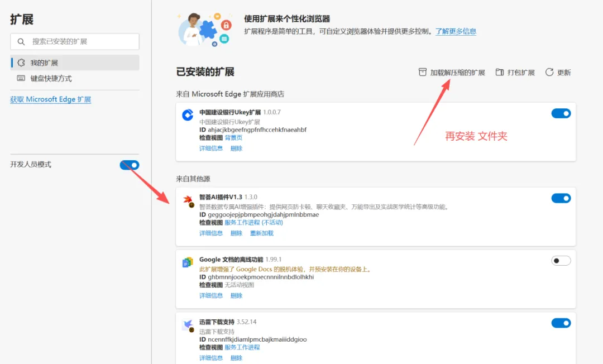Disable the 迅雷下载支持 toggle
Image resolution: width=603 pixels, height=364 pixels.
[x=561, y=323]
